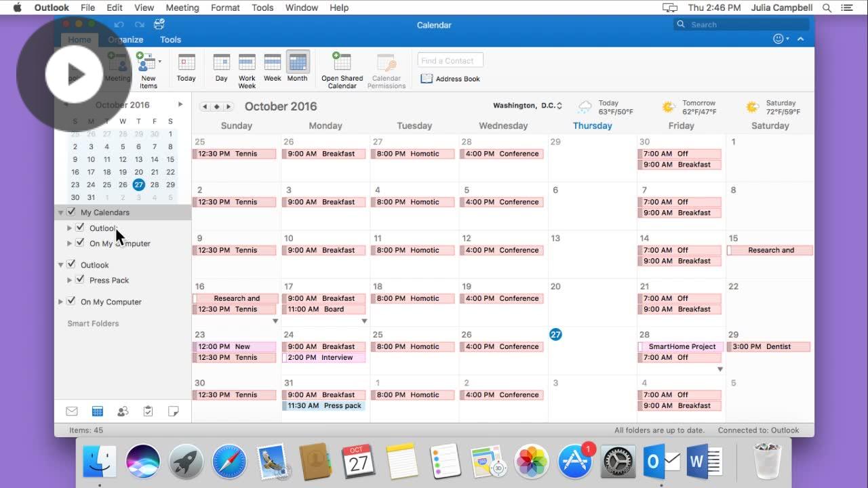The image size is (868, 488).
Task: Open the Calendar view icon in the sidebar
Action: 97,411
